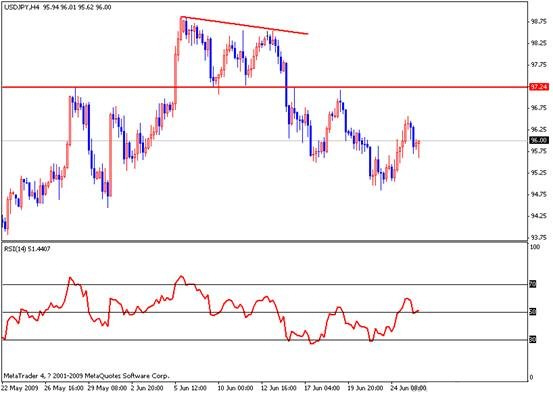Viewport: 553px width, 393px height.
Task: Select the RSI scale 0 label
Action: coord(532,378)
